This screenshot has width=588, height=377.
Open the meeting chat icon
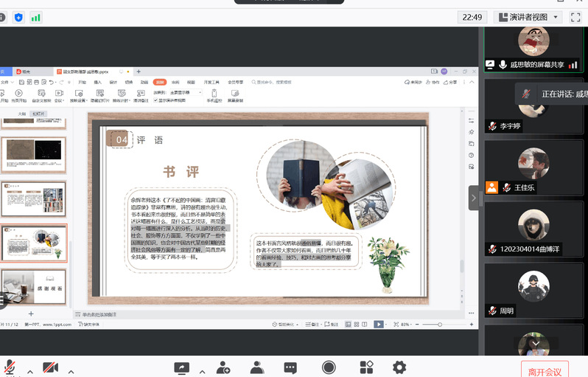click(x=291, y=367)
